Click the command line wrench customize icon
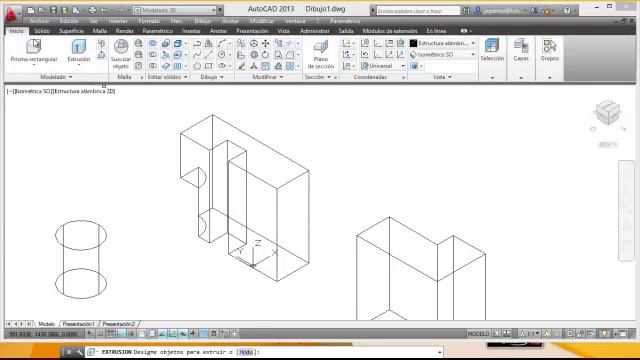This screenshot has height=360, width=640. coord(79,352)
